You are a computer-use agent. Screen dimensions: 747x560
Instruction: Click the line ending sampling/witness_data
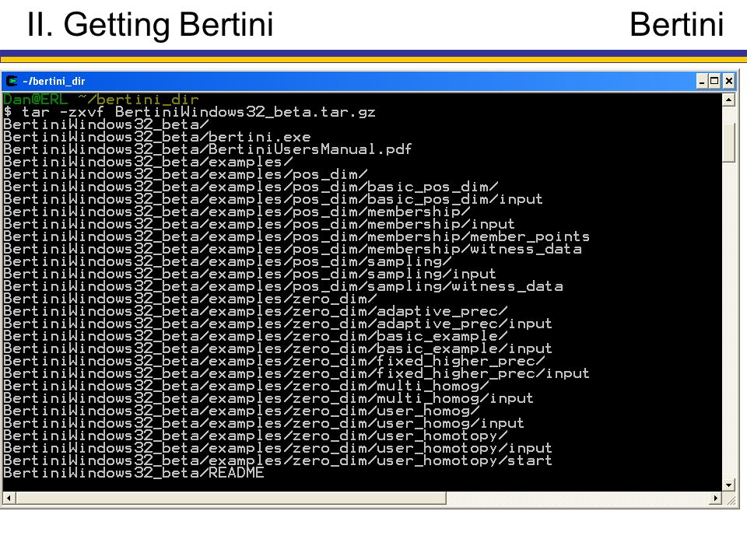tap(283, 285)
